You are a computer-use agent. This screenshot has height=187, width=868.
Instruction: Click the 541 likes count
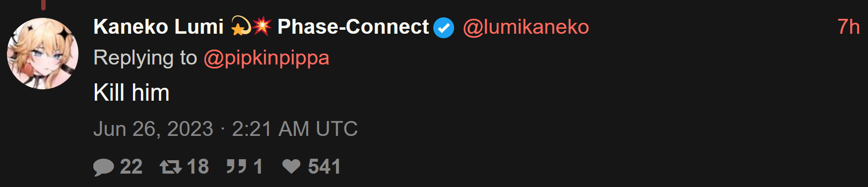(324, 167)
